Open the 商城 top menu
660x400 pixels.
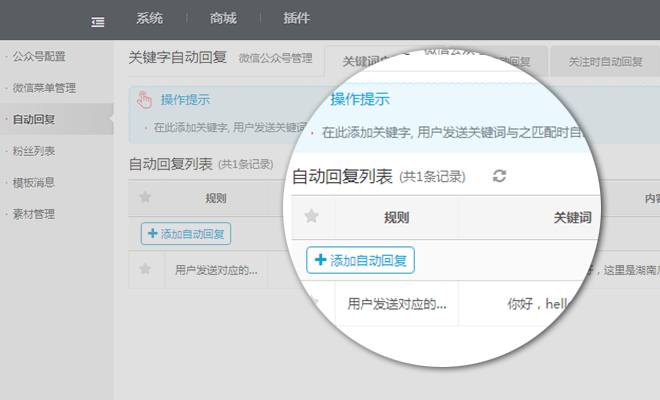223,18
